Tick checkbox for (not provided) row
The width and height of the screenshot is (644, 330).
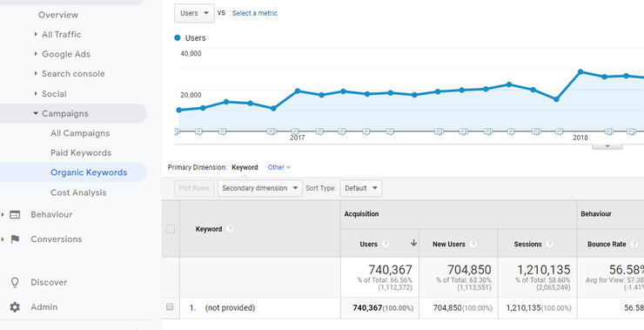click(170, 306)
